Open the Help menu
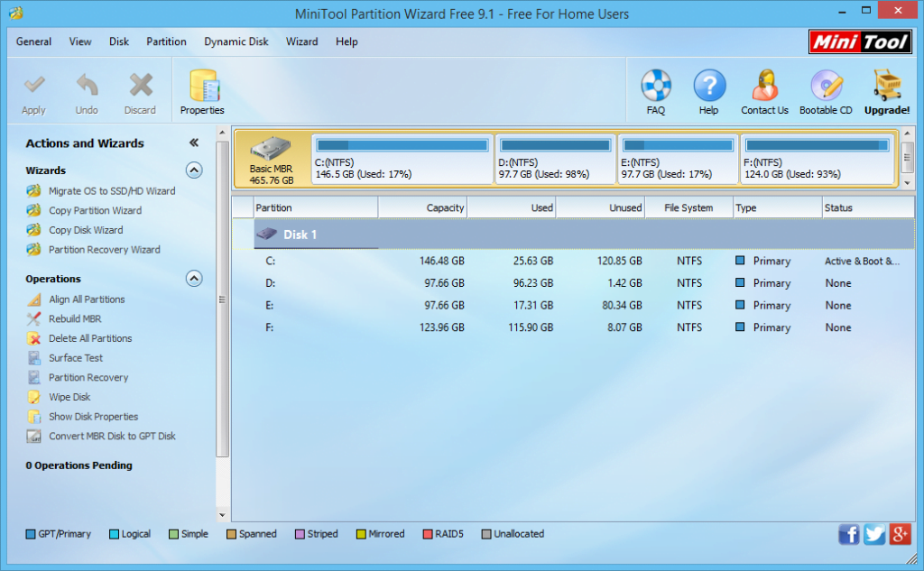 pyautogui.click(x=346, y=41)
